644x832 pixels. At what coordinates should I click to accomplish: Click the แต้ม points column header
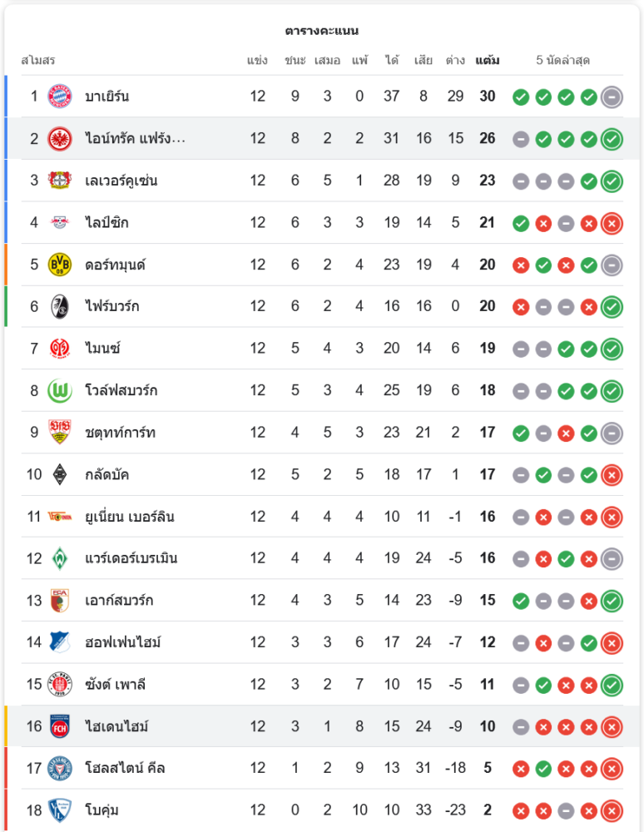[488, 61]
